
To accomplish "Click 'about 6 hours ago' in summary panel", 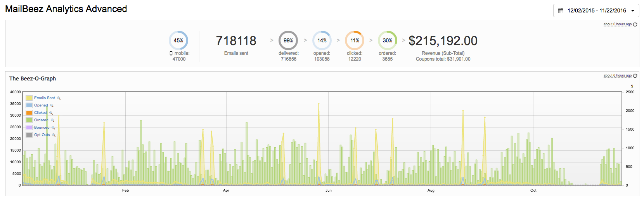I will click(x=618, y=24).
